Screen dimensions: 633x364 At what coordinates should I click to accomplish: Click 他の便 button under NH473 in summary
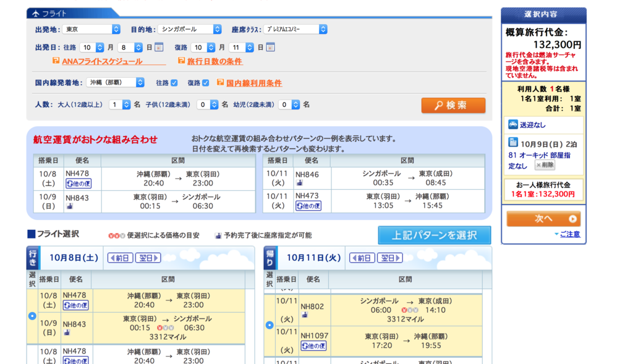(x=308, y=206)
